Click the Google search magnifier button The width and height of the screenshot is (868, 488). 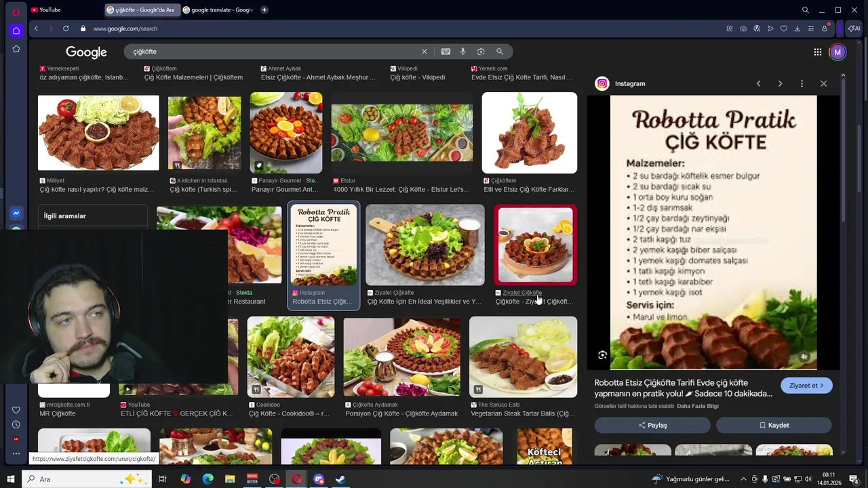(500, 52)
